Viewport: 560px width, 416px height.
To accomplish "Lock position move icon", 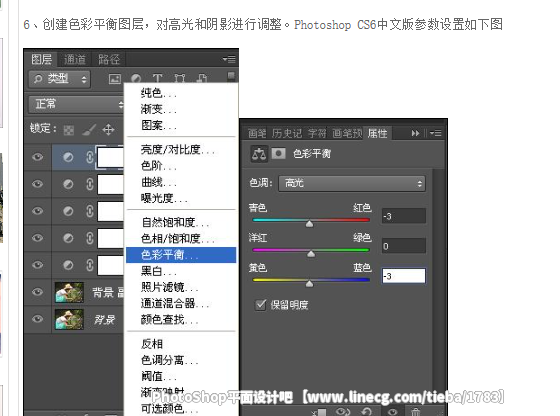I will [x=108, y=129].
